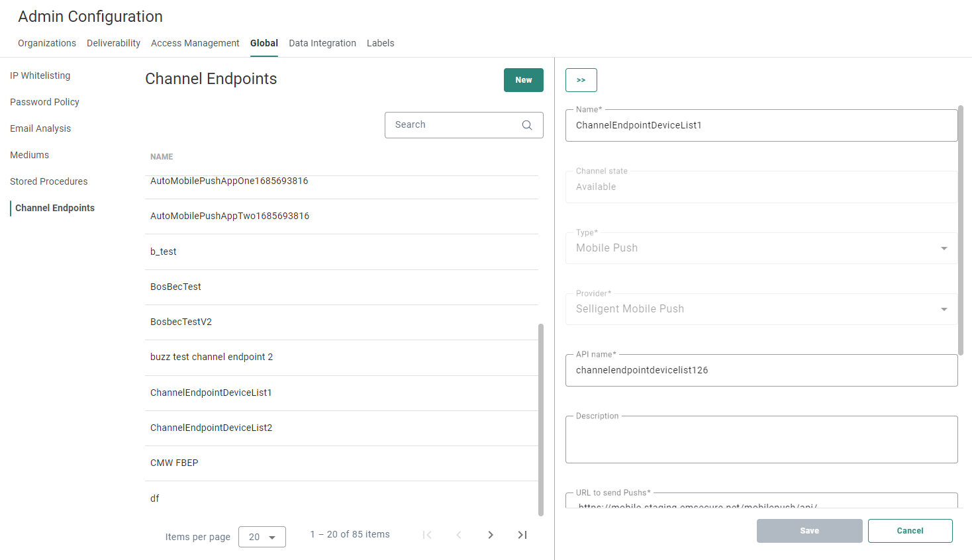Click the expand details panel '>>' icon
Viewport: 972px width, 560px height.
(x=581, y=79)
